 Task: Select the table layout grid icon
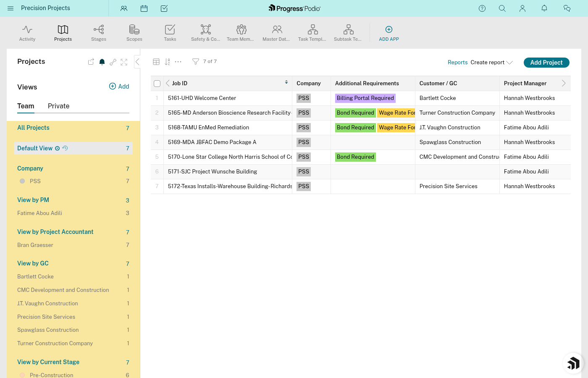[156, 61]
